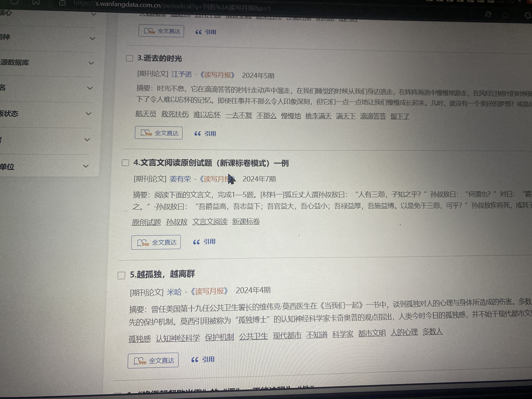The width and height of the screenshot is (532, 399).
Task: Click 引用 quote icon for 逝去的时光
Action: tap(205, 134)
